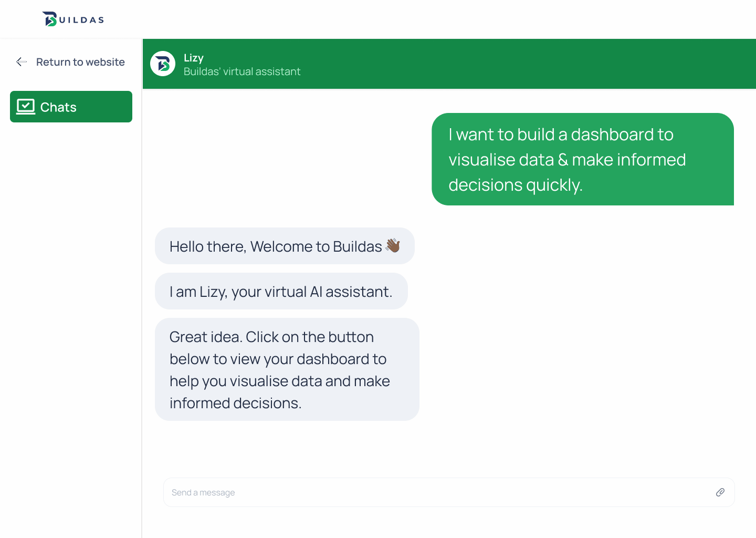
Task: Click the back arrow icon
Action: point(22,62)
